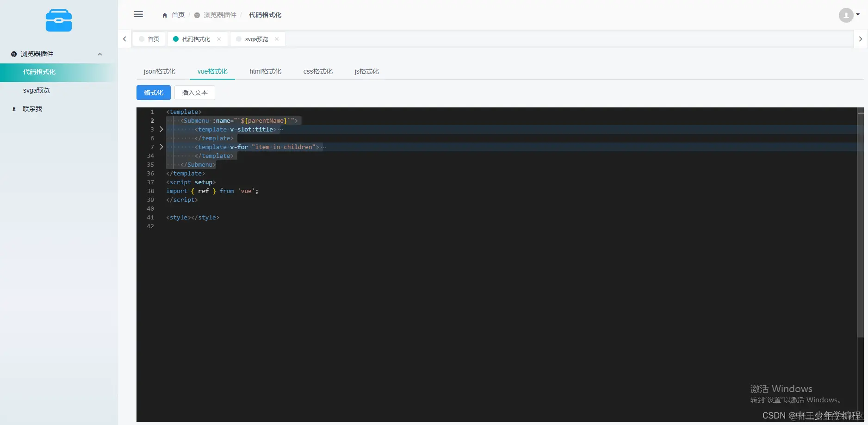Open the user avatar menu
The image size is (868, 425).
[846, 15]
